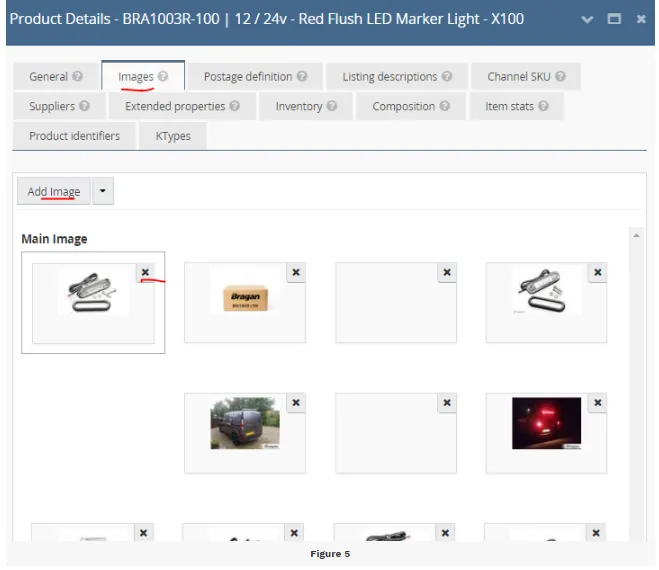This screenshot has height=570, width=659.
Task: Click the help icon beside General
Action: (x=77, y=76)
